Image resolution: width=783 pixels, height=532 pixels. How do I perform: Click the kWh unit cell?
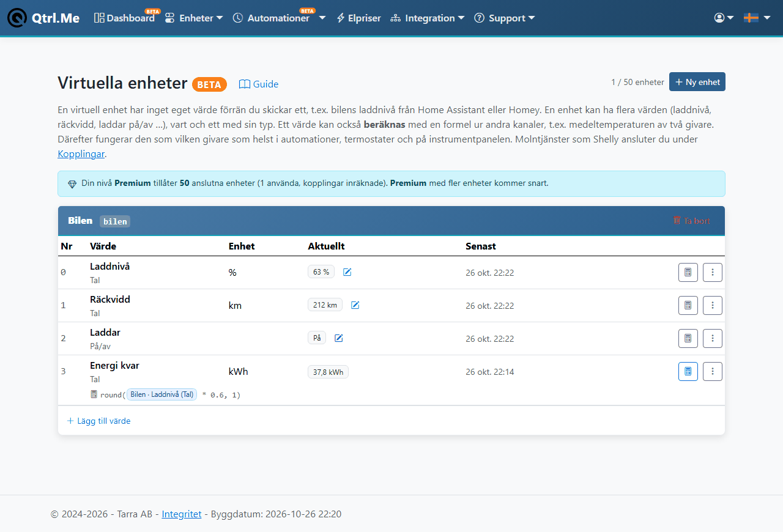[x=239, y=372]
